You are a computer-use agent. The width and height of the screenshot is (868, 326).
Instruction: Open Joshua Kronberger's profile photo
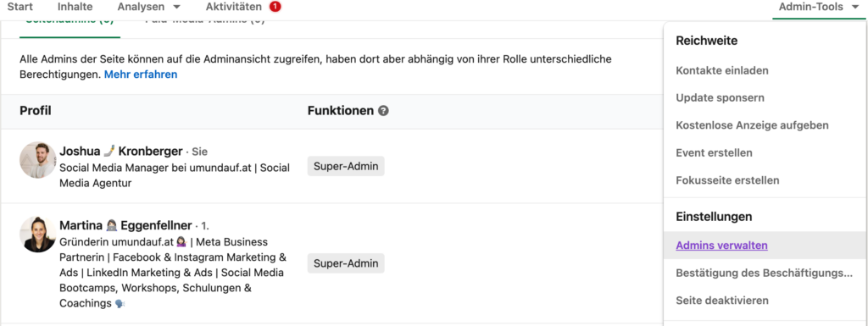pos(37,160)
